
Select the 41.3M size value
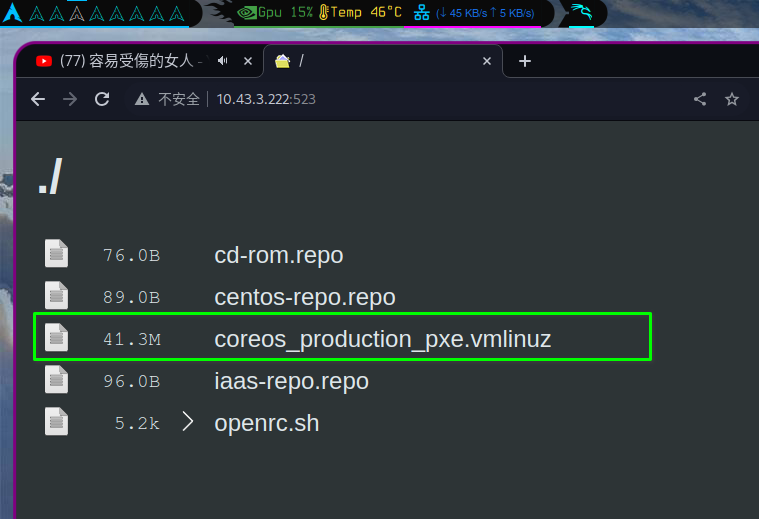coord(132,339)
